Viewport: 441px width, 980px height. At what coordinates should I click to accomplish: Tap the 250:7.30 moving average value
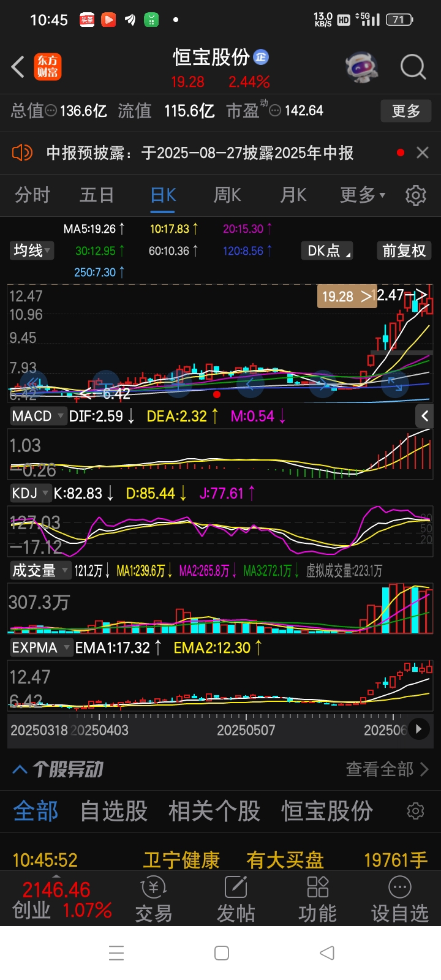tap(99, 272)
